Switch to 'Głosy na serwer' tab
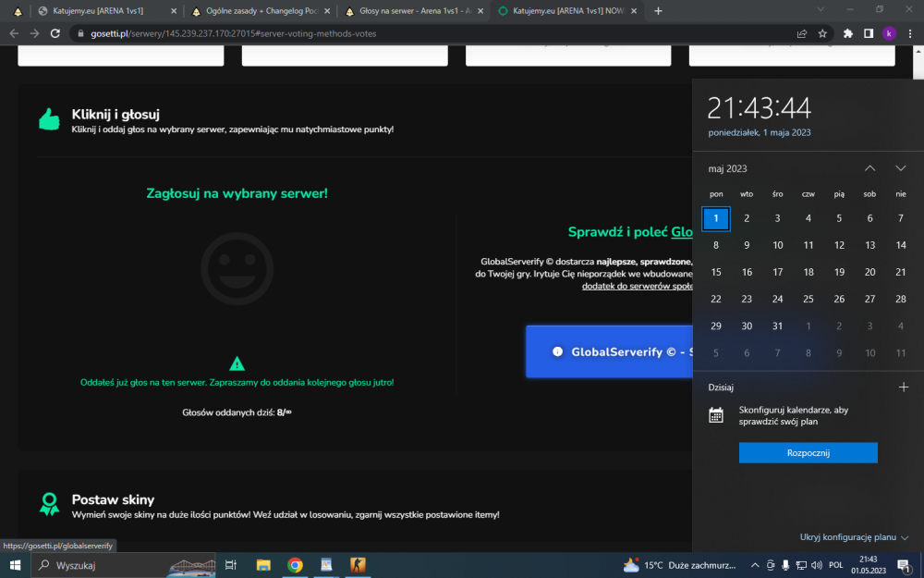 point(416,10)
